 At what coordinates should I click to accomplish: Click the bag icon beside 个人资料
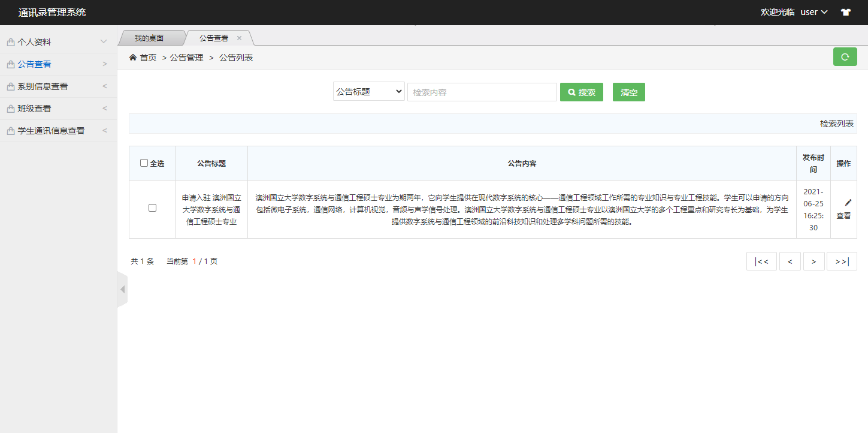tap(10, 41)
